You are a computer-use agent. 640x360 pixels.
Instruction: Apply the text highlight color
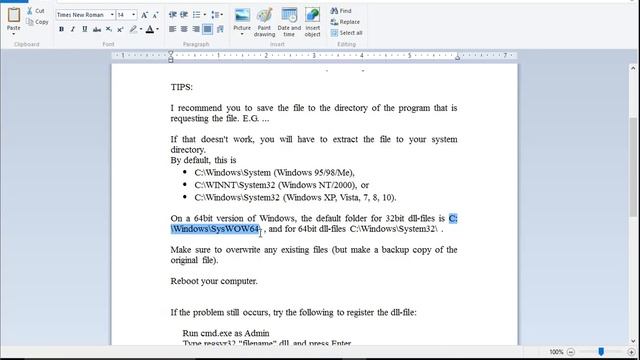tap(133, 29)
